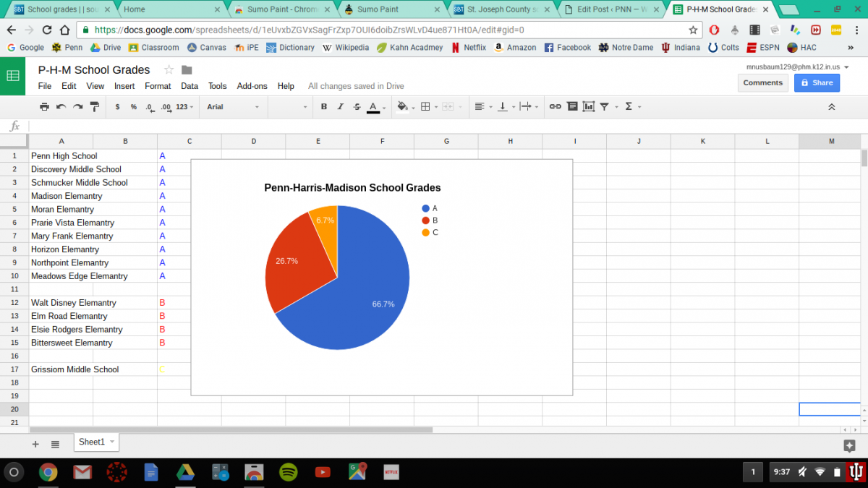Image resolution: width=868 pixels, height=488 pixels.
Task: Open the Notre Dame bookmark
Action: 624,48
